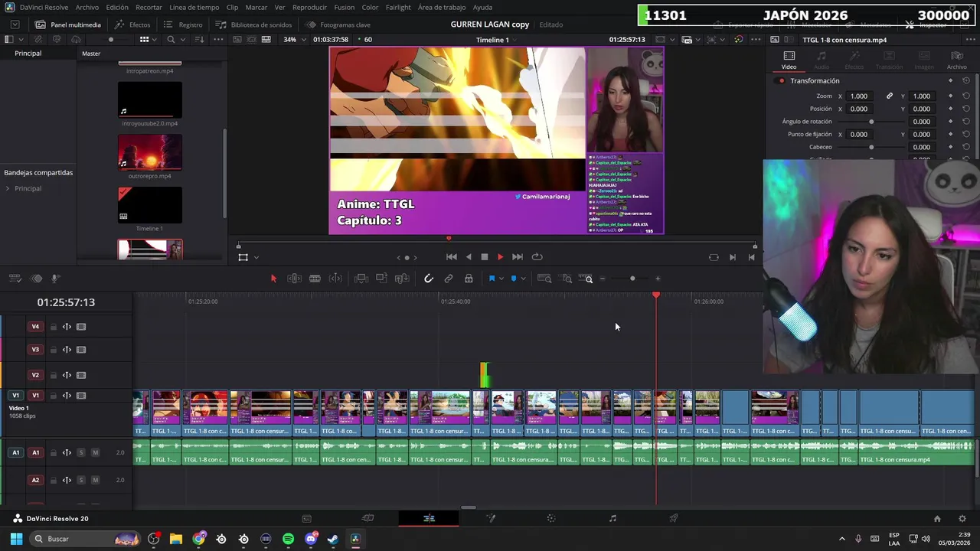Toggle Snapping magnet in timeline toolbar

coord(429,279)
